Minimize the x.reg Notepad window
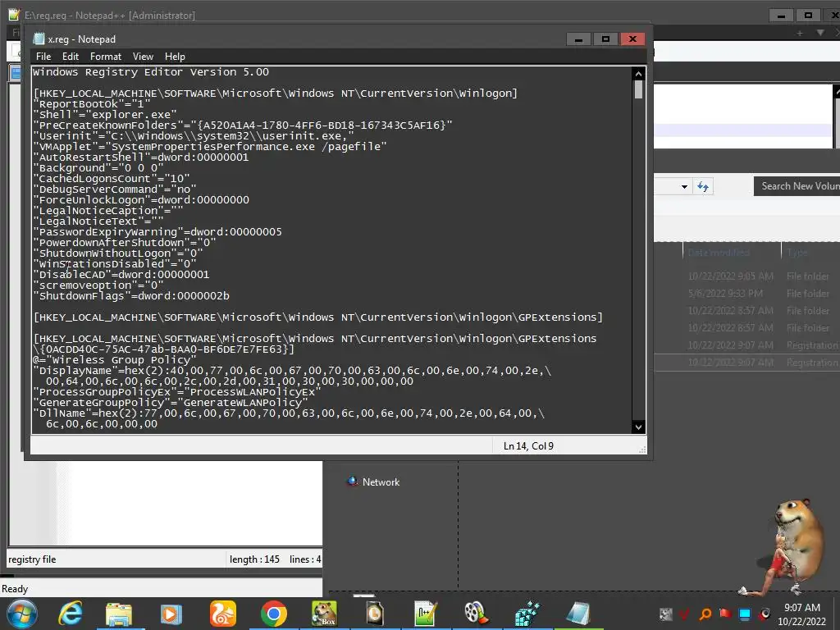The width and height of the screenshot is (840, 630). click(x=578, y=39)
